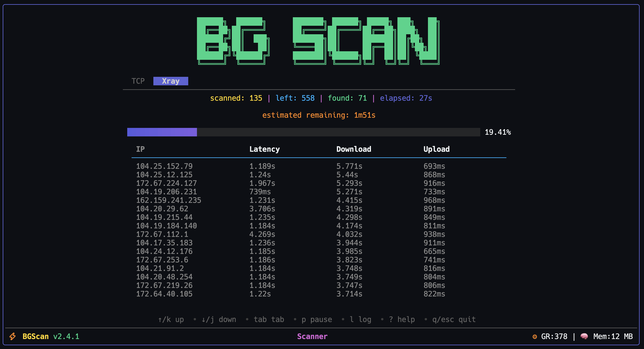The width and height of the screenshot is (644, 349).
Task: Select row with IP 172.67.112.1
Action: pos(319,234)
